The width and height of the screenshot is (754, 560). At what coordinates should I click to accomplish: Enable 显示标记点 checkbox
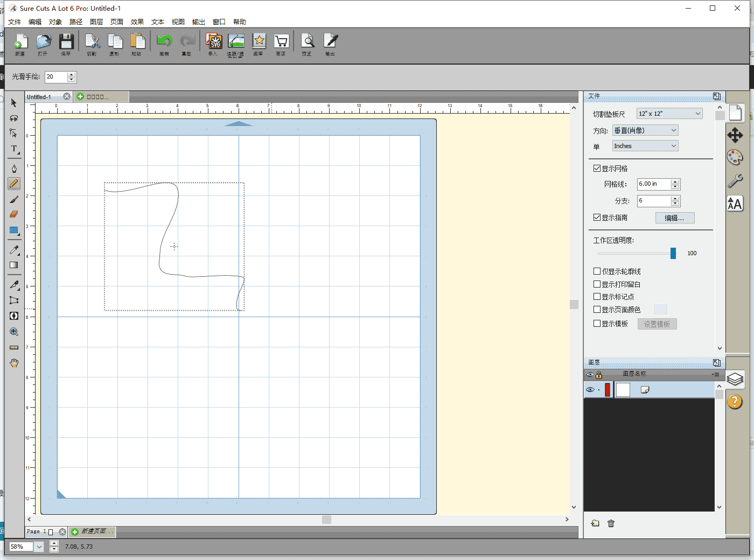coord(597,297)
